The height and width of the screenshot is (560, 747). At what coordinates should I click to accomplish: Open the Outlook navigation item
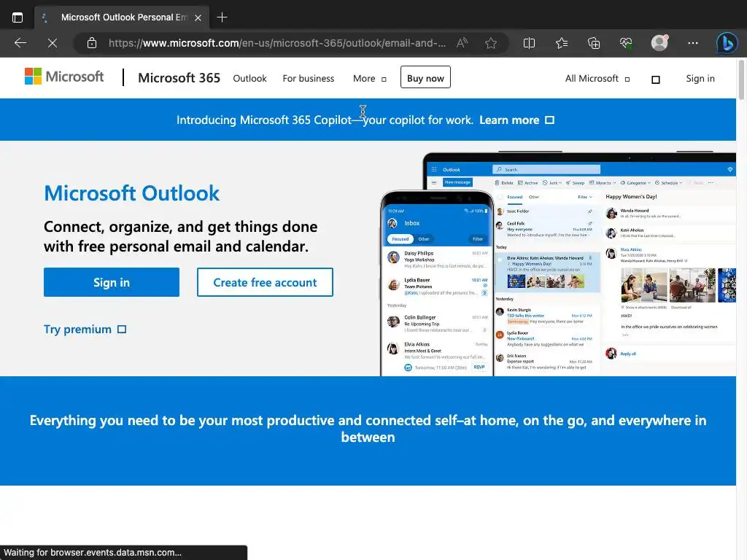click(x=249, y=79)
